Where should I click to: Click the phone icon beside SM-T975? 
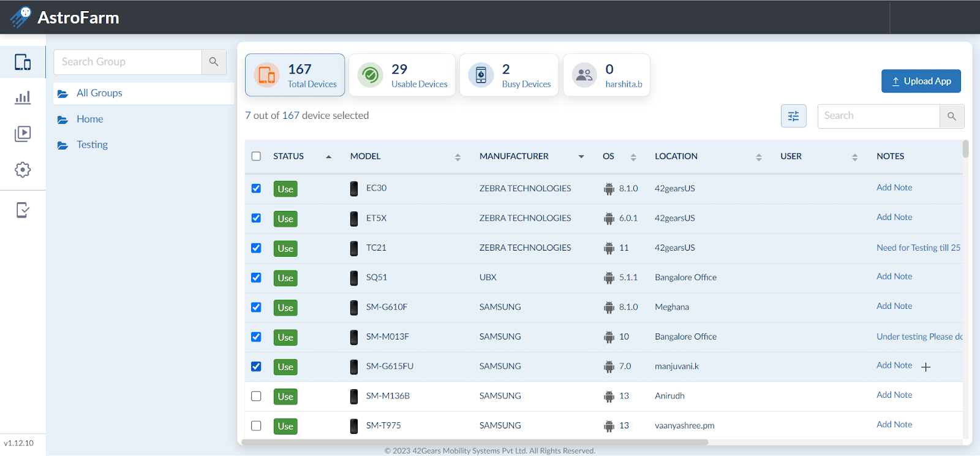pyautogui.click(x=354, y=426)
